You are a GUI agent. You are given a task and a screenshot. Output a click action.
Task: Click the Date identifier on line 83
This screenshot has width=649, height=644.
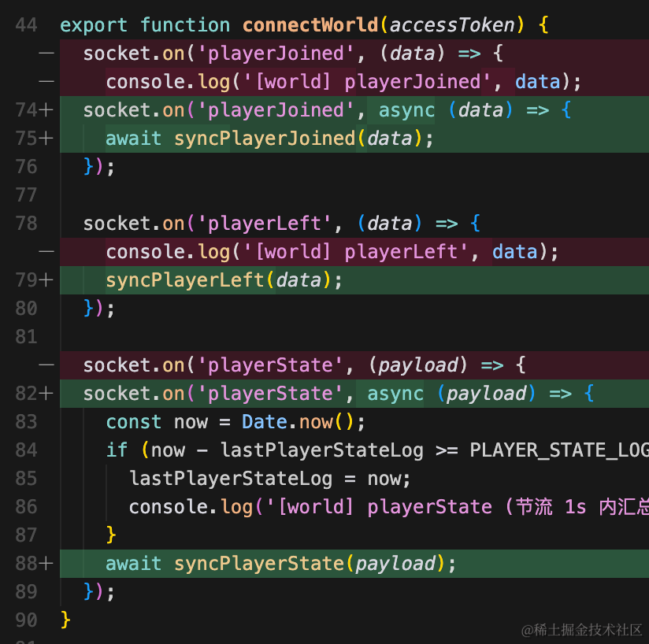pos(265,422)
